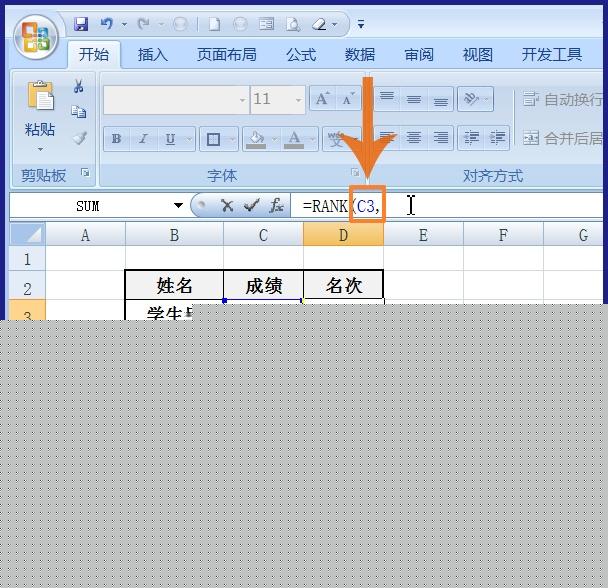Middle align cell contents
Screen dimensions: 608x588
tap(414, 99)
